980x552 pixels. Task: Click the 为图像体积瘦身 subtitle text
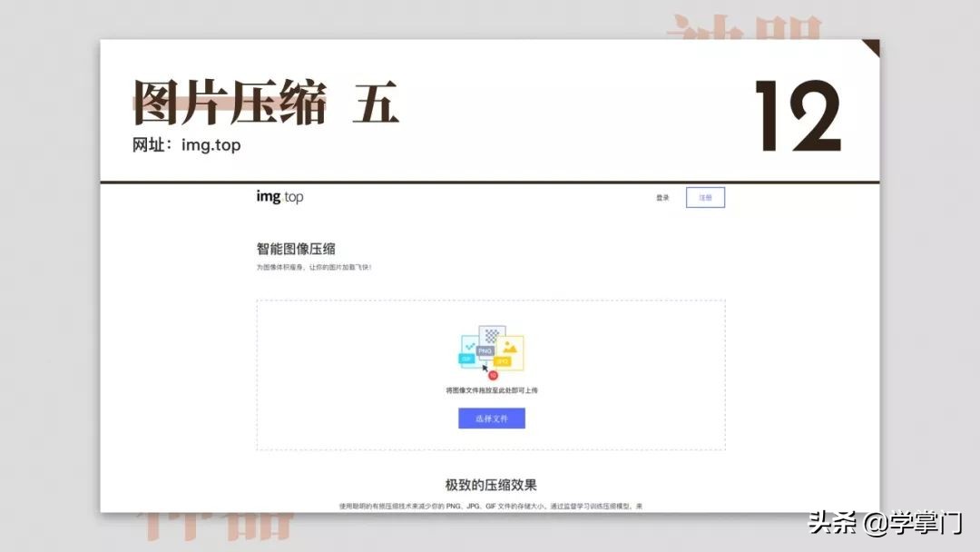click(x=312, y=267)
